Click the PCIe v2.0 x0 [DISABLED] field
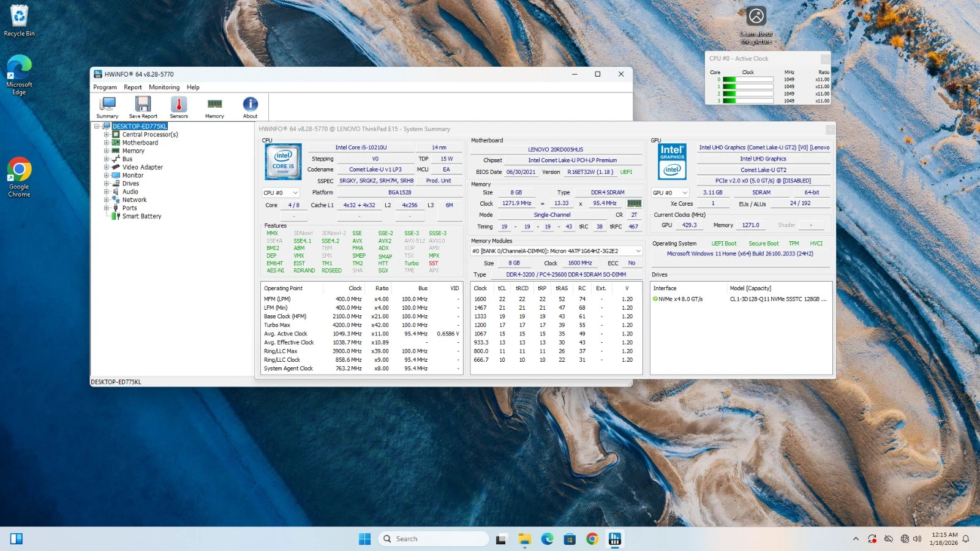Screen dimensions: 980x551 pos(763,181)
